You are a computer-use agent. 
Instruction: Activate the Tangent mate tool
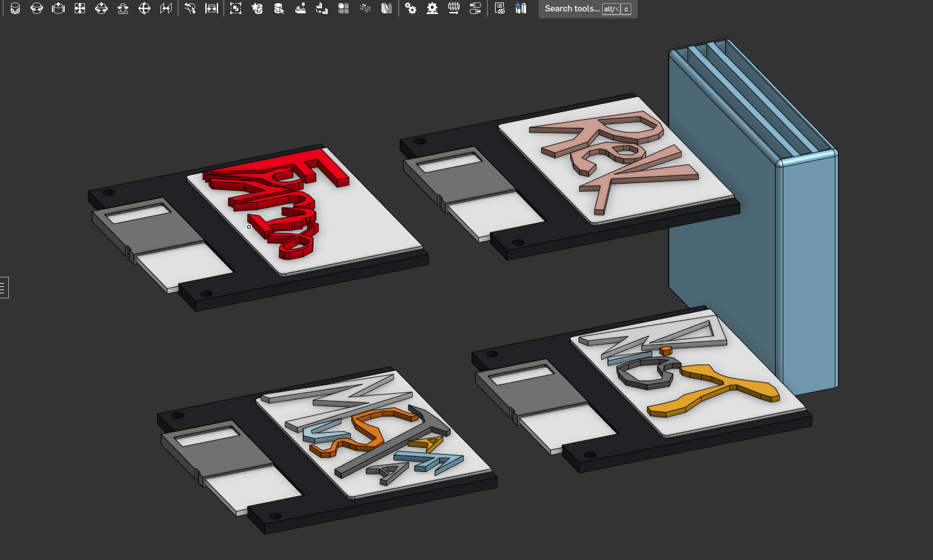[190, 8]
